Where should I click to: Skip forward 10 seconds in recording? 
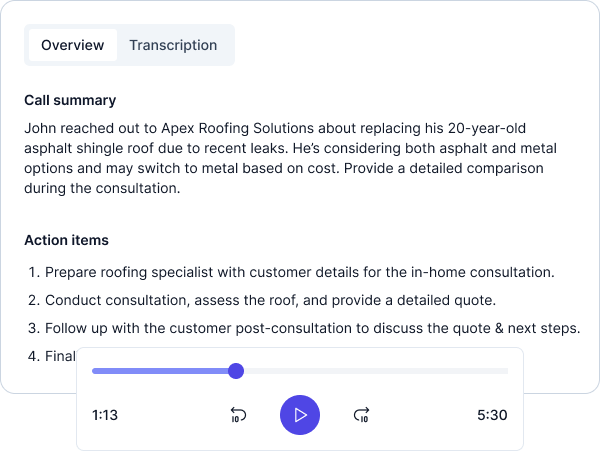362,415
